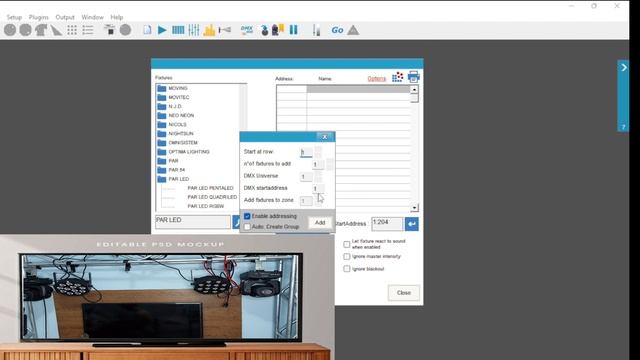Image resolution: width=640 pixels, height=360 pixels.
Task: Click the Close button in fixture dialog
Action: point(404,293)
